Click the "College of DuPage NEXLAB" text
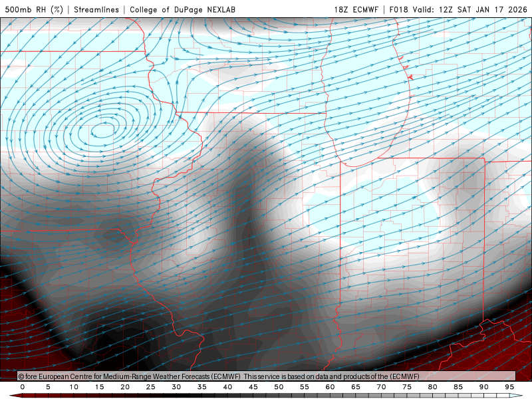 point(182,9)
